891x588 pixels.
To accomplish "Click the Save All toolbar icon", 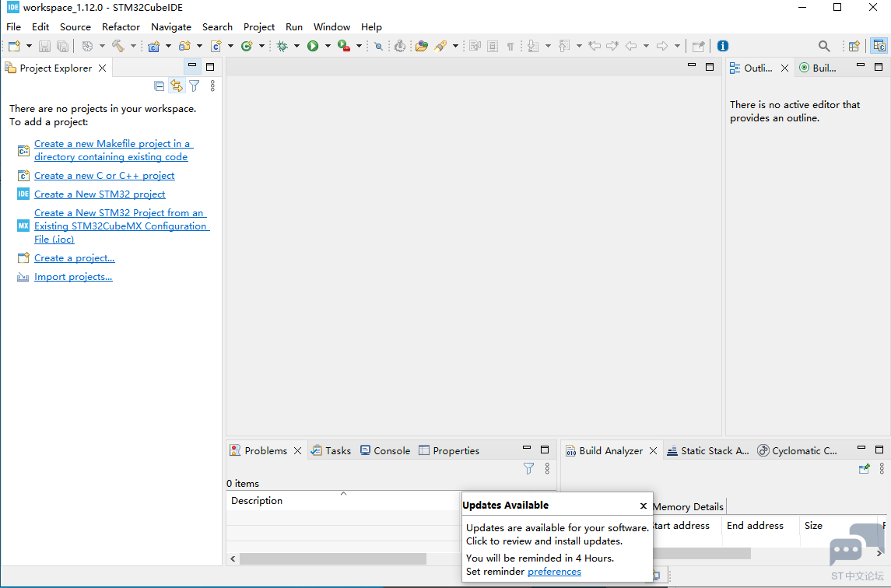I will point(62,46).
